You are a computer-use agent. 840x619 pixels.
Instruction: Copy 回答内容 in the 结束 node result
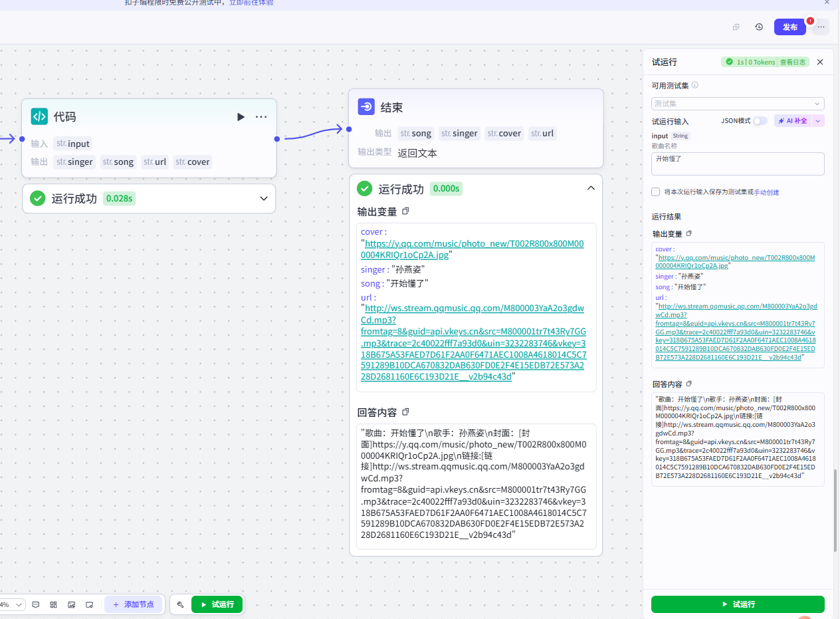click(405, 412)
